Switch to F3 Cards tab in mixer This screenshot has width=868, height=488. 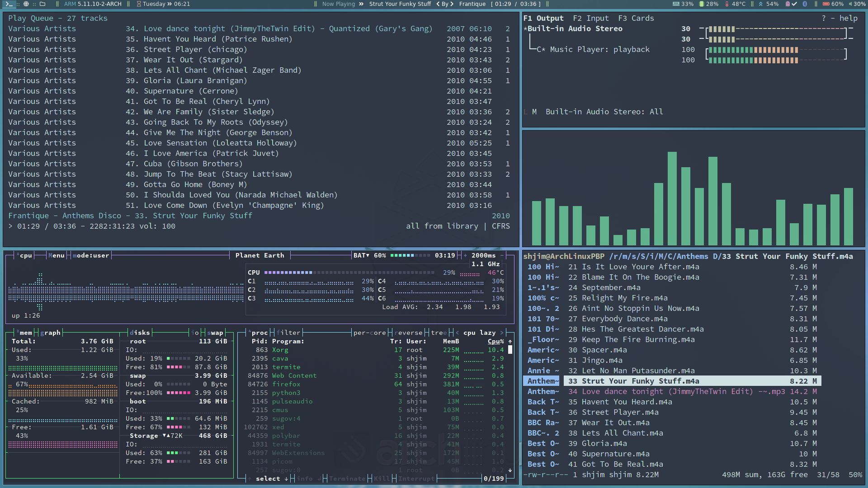coord(636,19)
